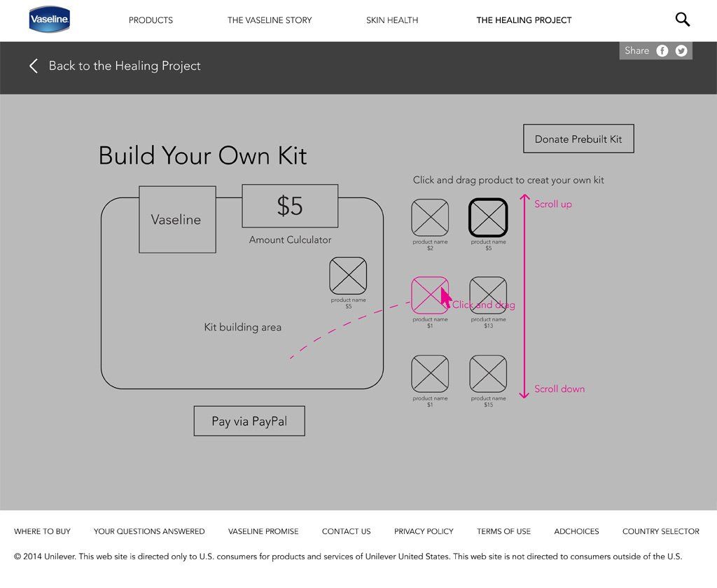Select THE HEALING PROJECT menu item
717x588 pixels.
524,20
